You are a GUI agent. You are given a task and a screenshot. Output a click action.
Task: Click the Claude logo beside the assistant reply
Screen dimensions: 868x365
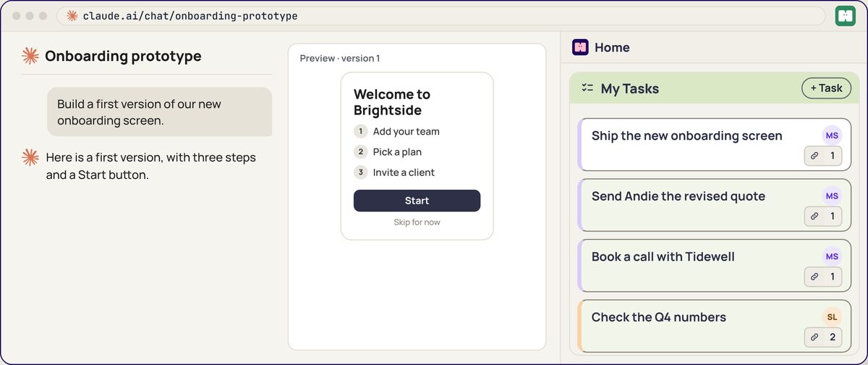(x=30, y=157)
